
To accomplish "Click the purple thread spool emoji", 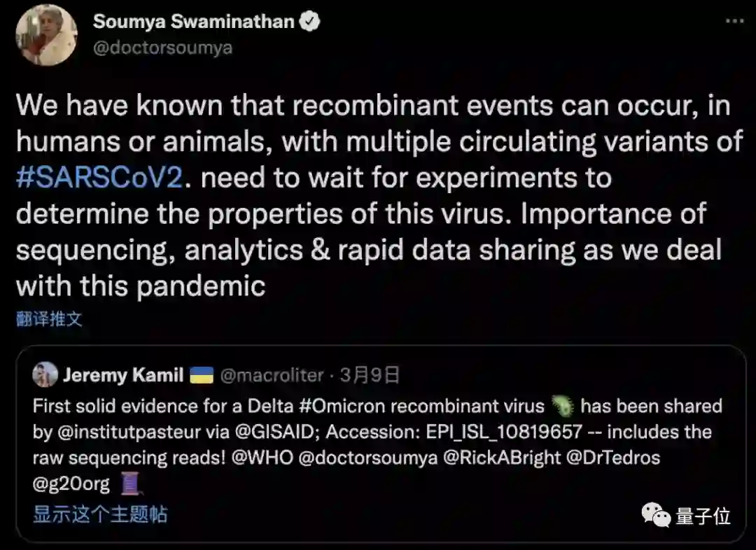I will 132,484.
